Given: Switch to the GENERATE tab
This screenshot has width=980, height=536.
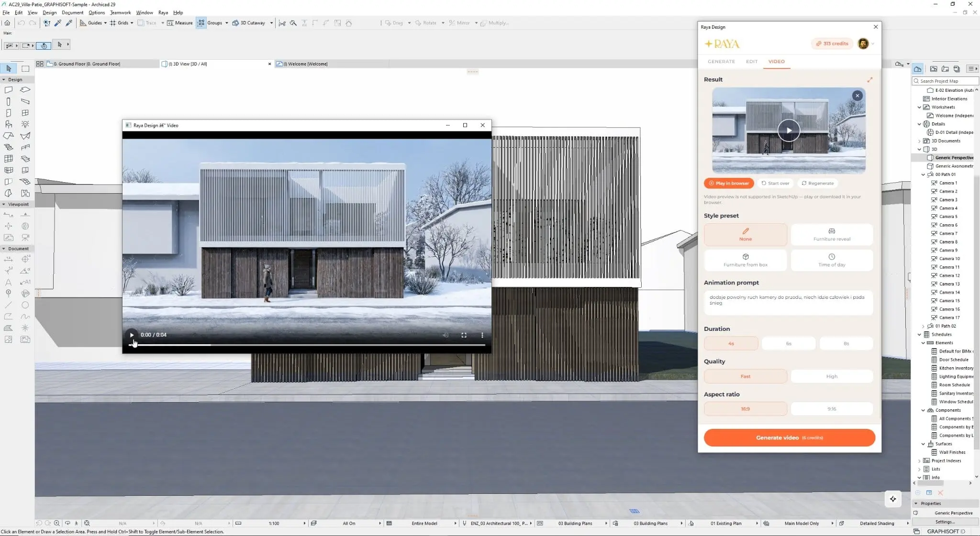Looking at the screenshot, I should (721, 61).
